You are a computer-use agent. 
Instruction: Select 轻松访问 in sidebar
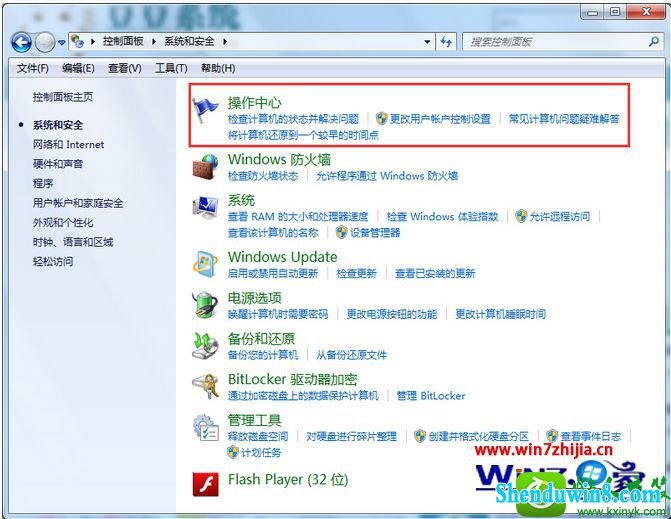53,261
